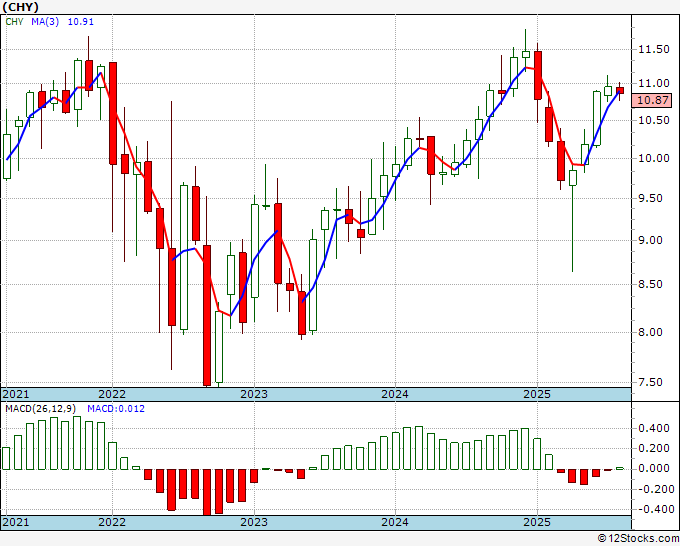680x546 pixels.
Task: Click 2022 on the price chart timeline
Action: [x=112, y=394]
